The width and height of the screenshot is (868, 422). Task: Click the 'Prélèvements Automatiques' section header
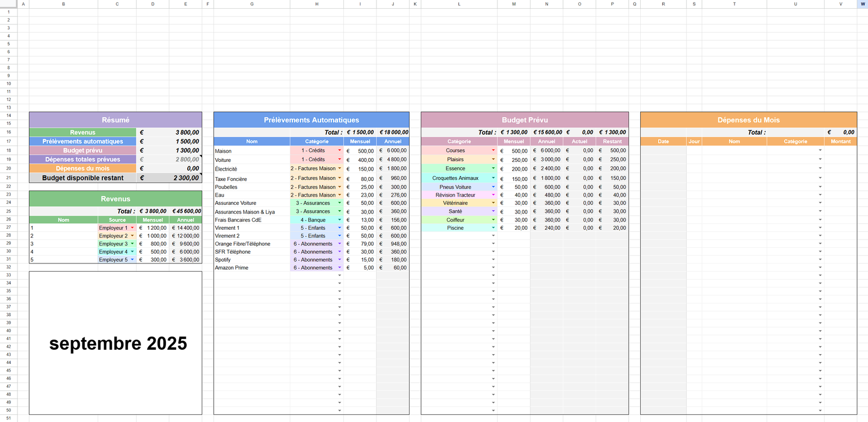pos(311,120)
